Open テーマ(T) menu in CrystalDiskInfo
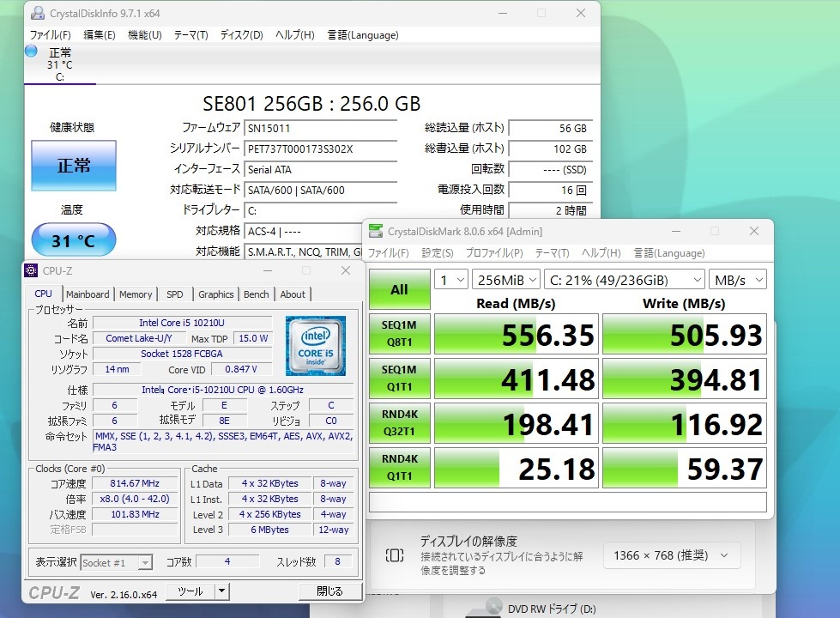The height and width of the screenshot is (618, 840). 190,35
